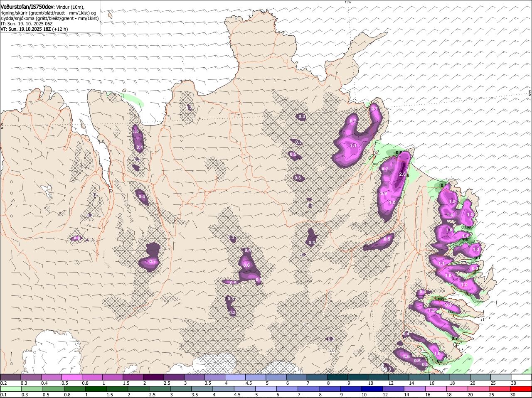The width and height of the screenshot is (532, 398).
Task: Select bottom legend navy swatch between 10 and 12
Action: 373,389
